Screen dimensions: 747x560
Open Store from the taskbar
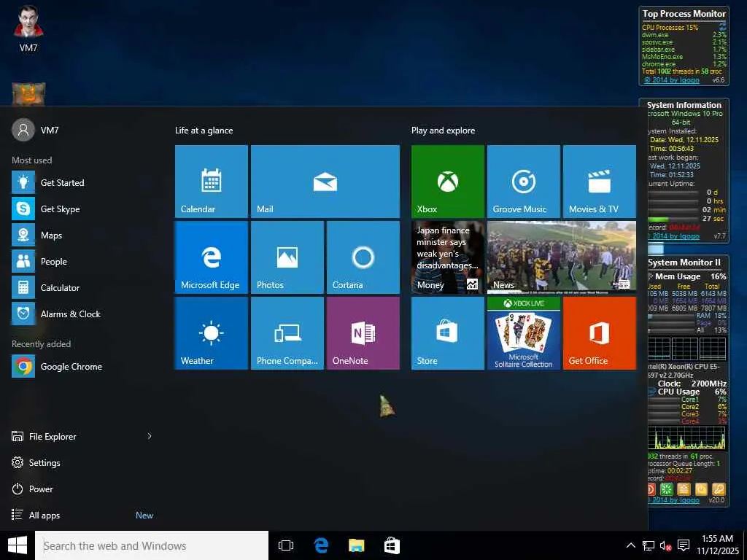click(x=392, y=545)
